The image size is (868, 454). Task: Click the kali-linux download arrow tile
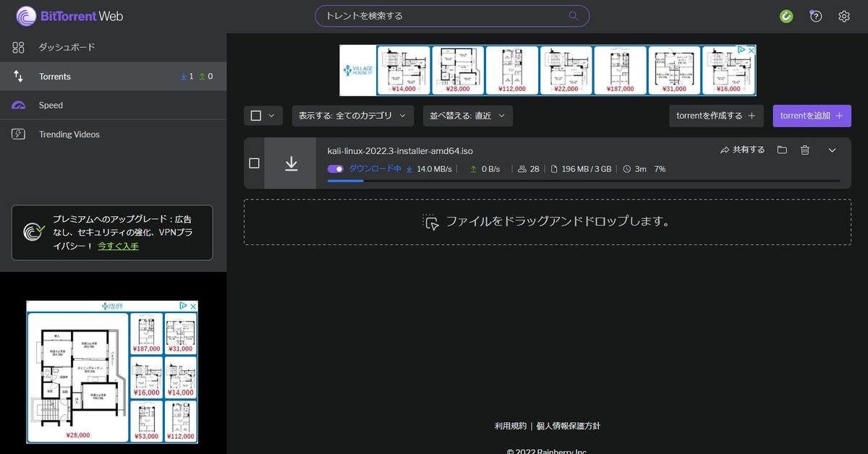pyautogui.click(x=291, y=163)
